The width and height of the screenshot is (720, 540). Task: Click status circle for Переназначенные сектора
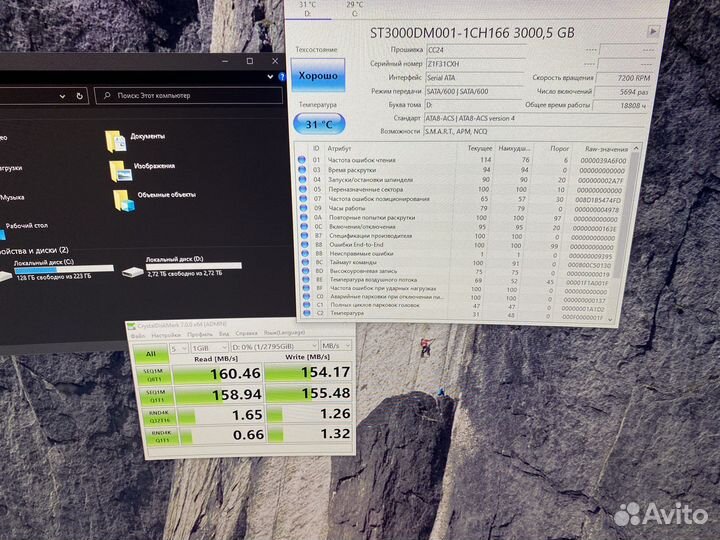(303, 189)
